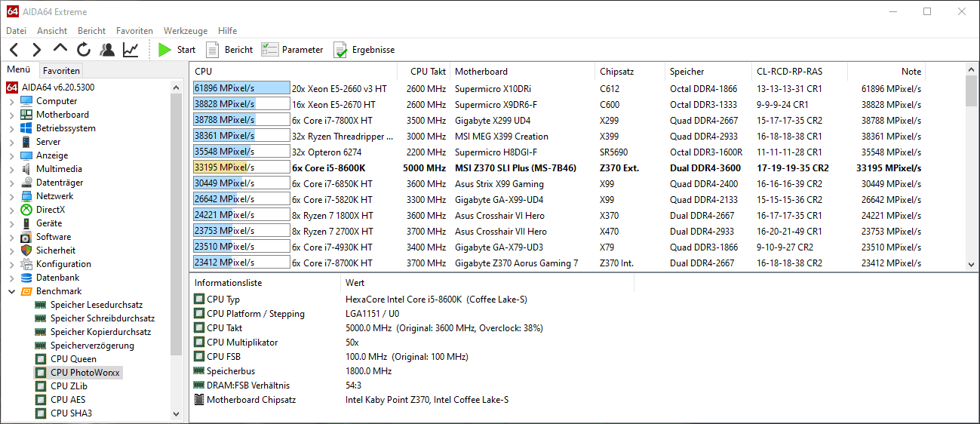Select CPU Queen benchmark
The height and width of the screenshot is (424, 980).
[73, 359]
